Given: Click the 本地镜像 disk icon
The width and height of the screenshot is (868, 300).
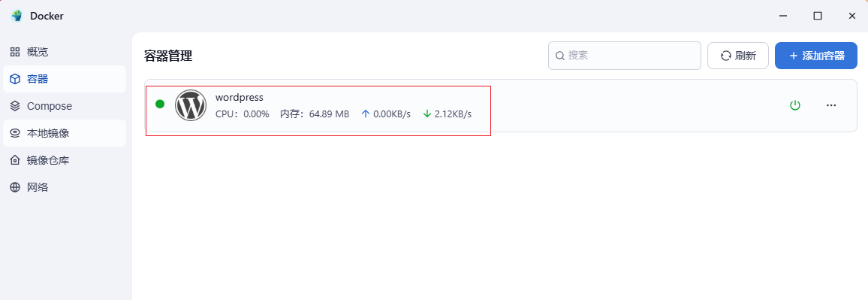Looking at the screenshot, I should point(15,133).
